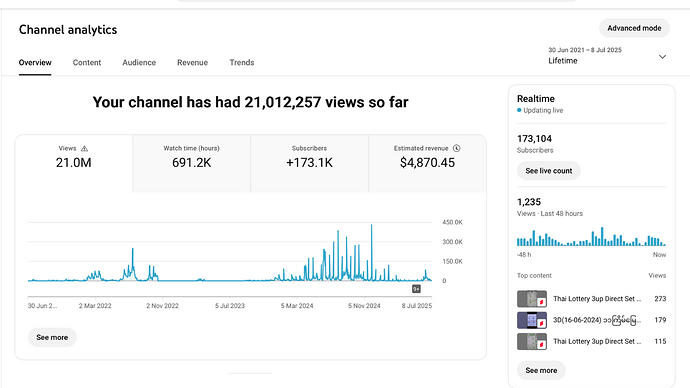Open the Trends tab
This screenshot has width=690, height=388.
(242, 62)
